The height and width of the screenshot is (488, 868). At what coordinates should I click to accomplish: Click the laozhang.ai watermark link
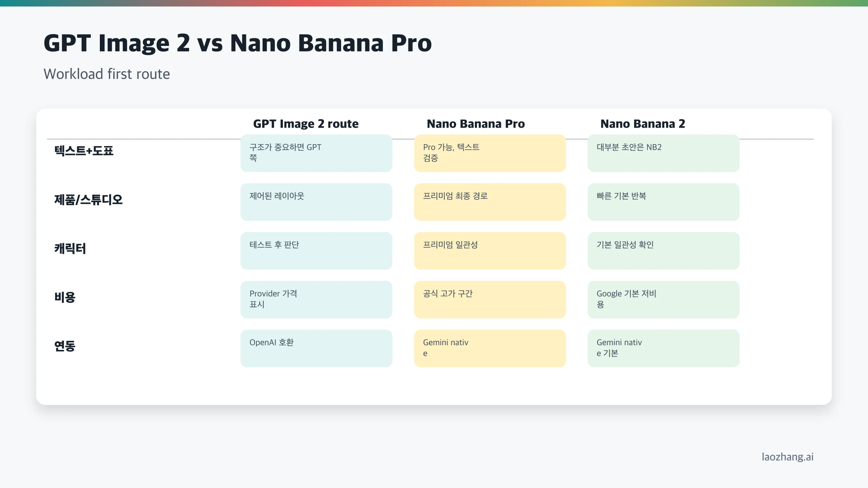point(787,457)
